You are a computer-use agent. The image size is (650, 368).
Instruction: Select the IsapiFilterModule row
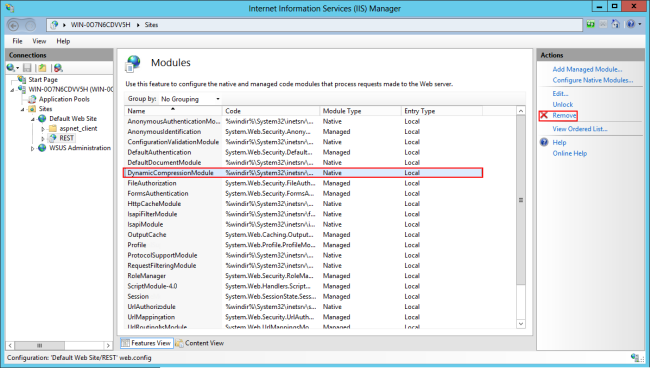coord(303,214)
